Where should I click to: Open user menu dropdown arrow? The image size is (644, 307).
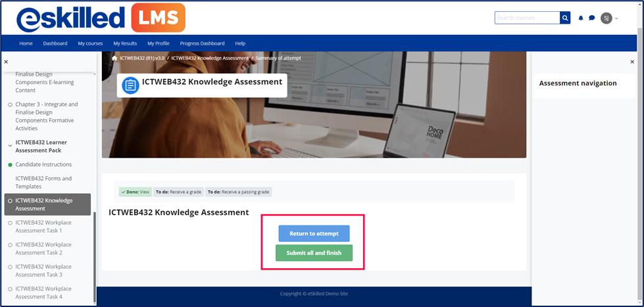(616, 18)
